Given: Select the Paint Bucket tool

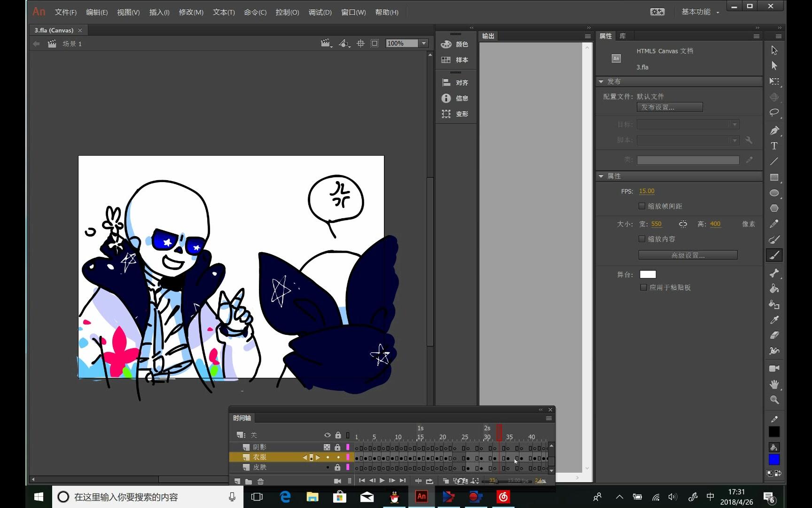Looking at the screenshot, I should click(x=774, y=288).
